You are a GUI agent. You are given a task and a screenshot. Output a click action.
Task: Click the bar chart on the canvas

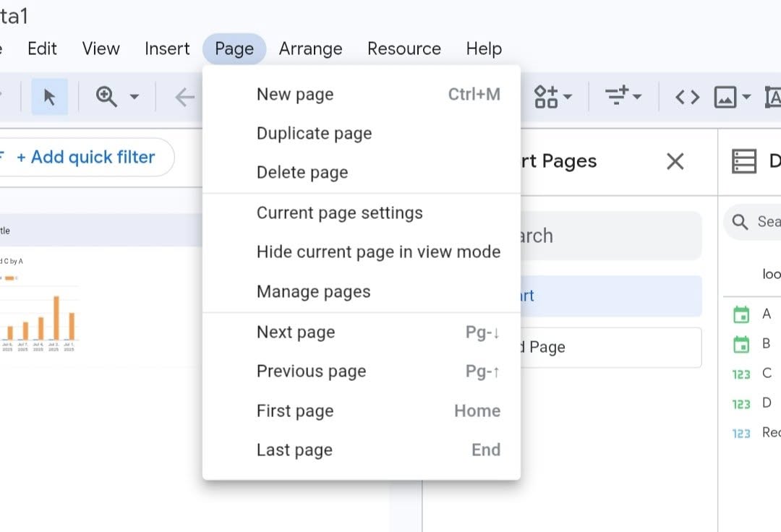pyautogui.click(x=40, y=318)
